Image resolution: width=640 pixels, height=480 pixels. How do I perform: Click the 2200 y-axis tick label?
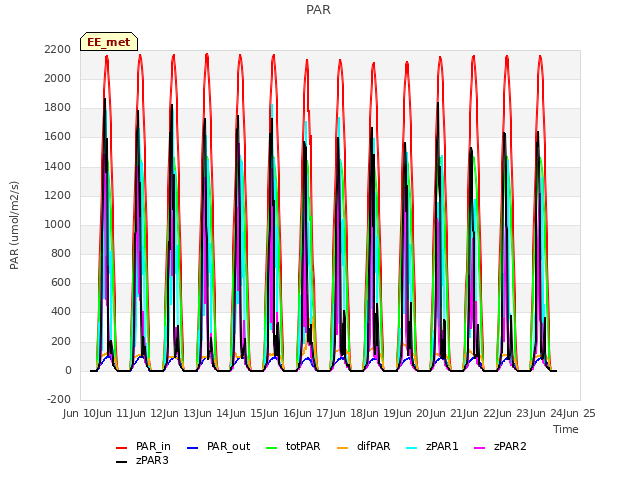[58, 49]
